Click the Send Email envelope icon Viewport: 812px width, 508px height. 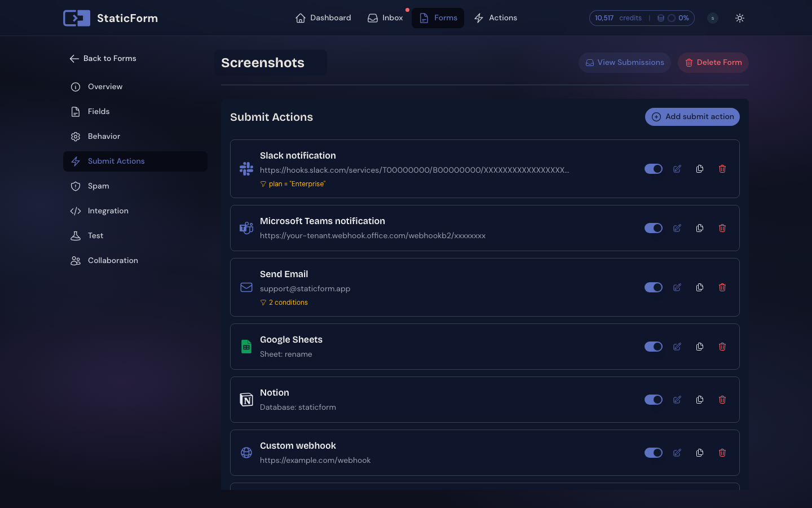tap(246, 287)
